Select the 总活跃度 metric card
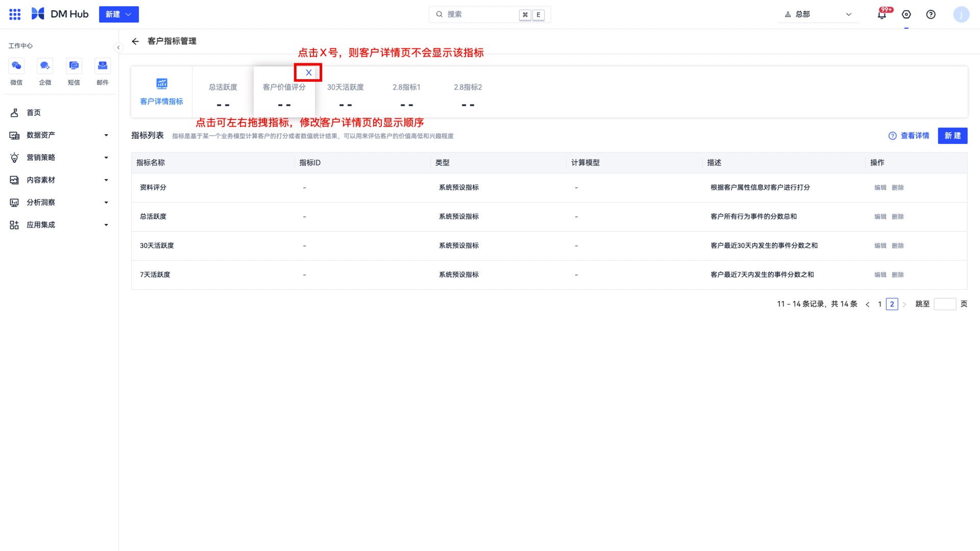Image resolution: width=980 pixels, height=551 pixels. (223, 92)
